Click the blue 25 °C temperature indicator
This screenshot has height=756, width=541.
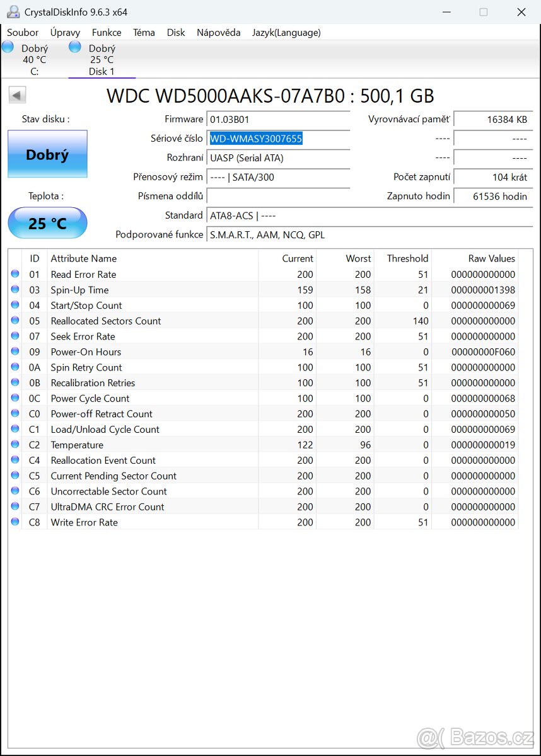47,223
